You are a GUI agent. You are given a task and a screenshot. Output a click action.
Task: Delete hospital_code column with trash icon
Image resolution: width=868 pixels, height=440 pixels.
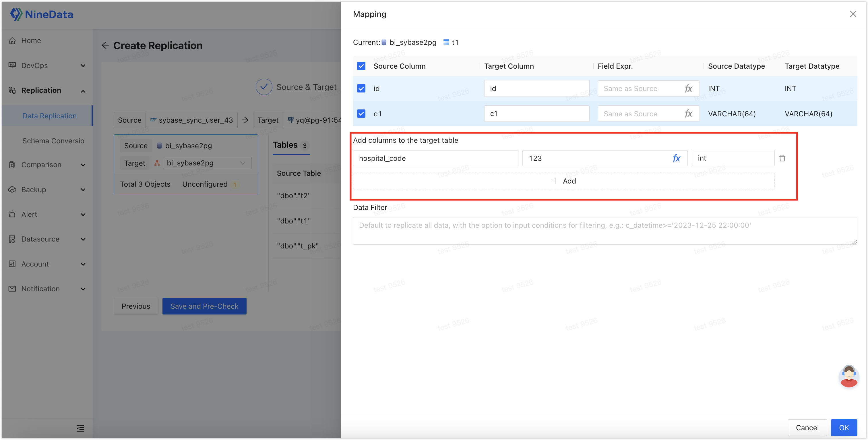tap(782, 158)
